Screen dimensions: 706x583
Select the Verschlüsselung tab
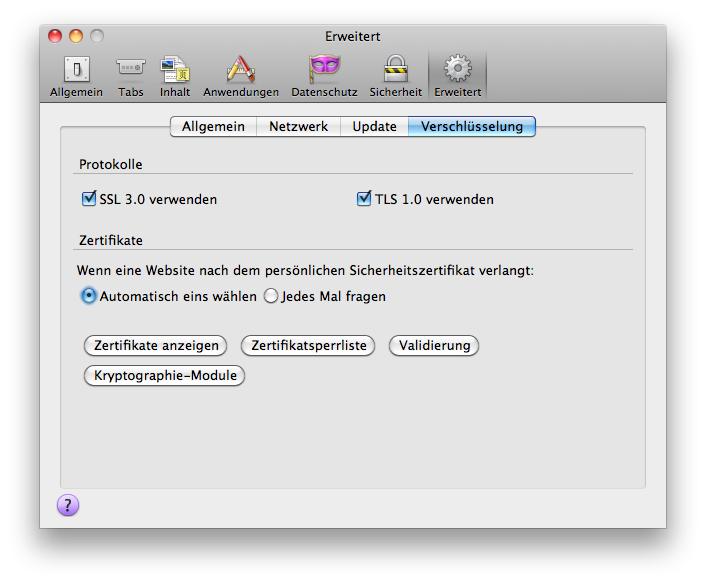point(472,127)
